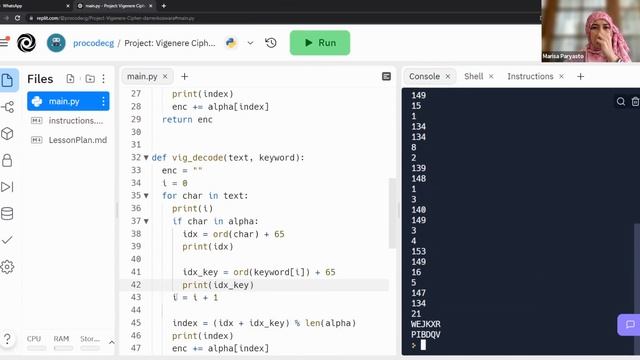Viewport: 640px width, 360px height.
Task: Open the Help question mark icon
Action: [x=7, y=339]
